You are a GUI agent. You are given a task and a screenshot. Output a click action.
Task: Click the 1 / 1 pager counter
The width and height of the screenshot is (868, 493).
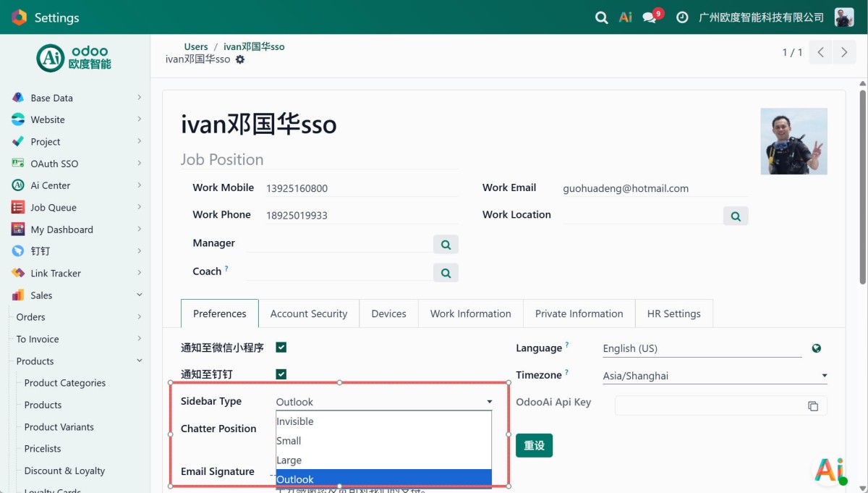[792, 52]
